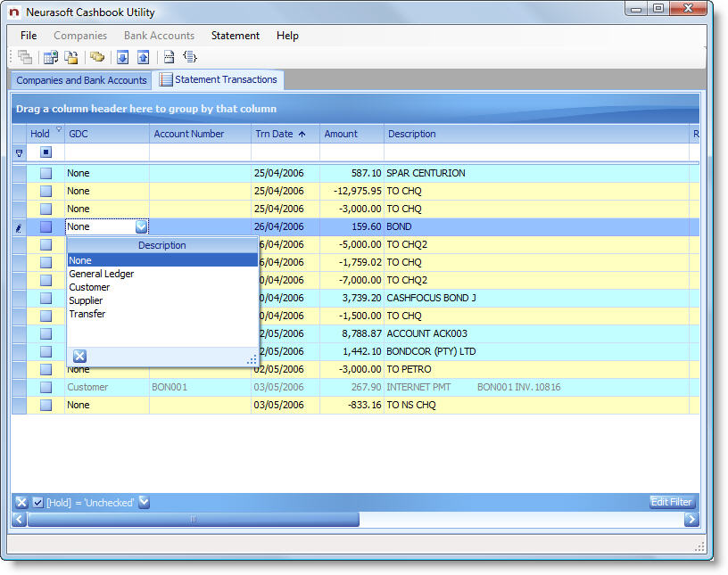
Task: Select General Ledger from the dropdown list
Action: tap(102, 274)
